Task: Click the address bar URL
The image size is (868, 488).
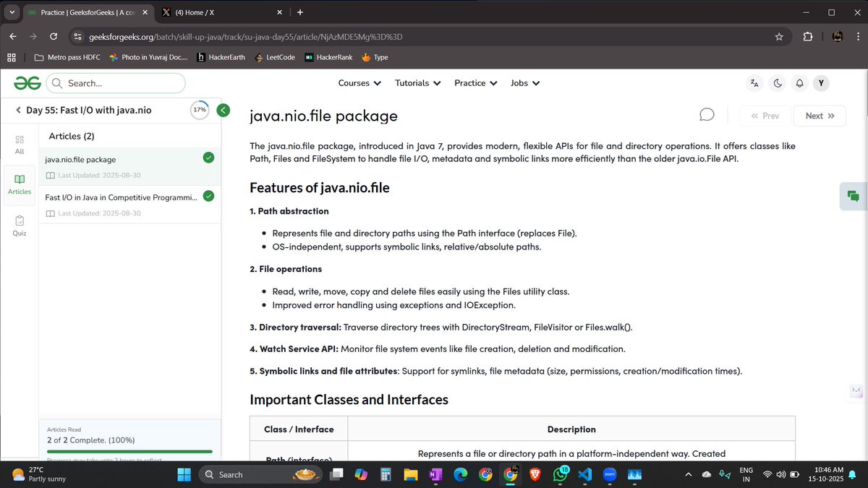Action: click(x=245, y=36)
